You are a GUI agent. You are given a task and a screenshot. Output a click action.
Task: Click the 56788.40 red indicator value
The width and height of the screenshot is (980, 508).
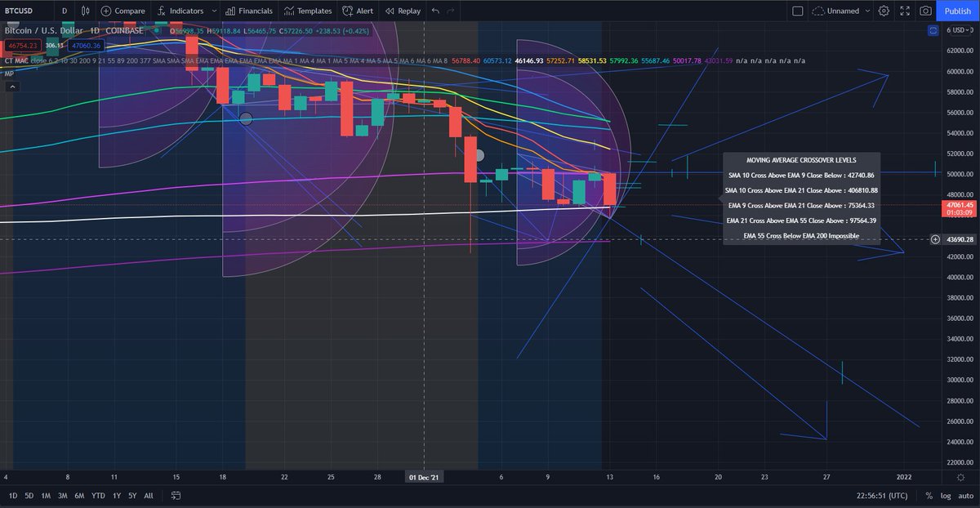(x=465, y=60)
